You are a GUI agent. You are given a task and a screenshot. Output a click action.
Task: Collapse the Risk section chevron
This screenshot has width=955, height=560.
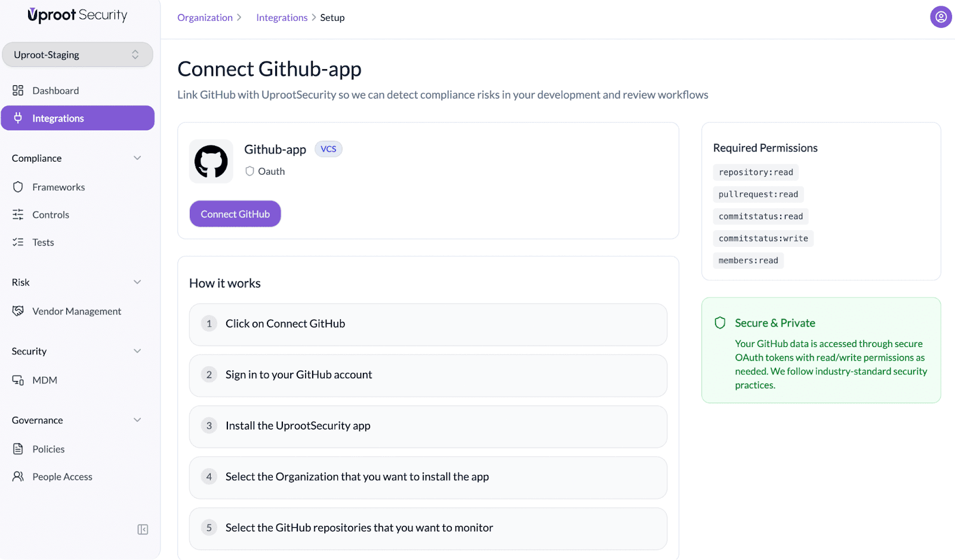coord(137,282)
